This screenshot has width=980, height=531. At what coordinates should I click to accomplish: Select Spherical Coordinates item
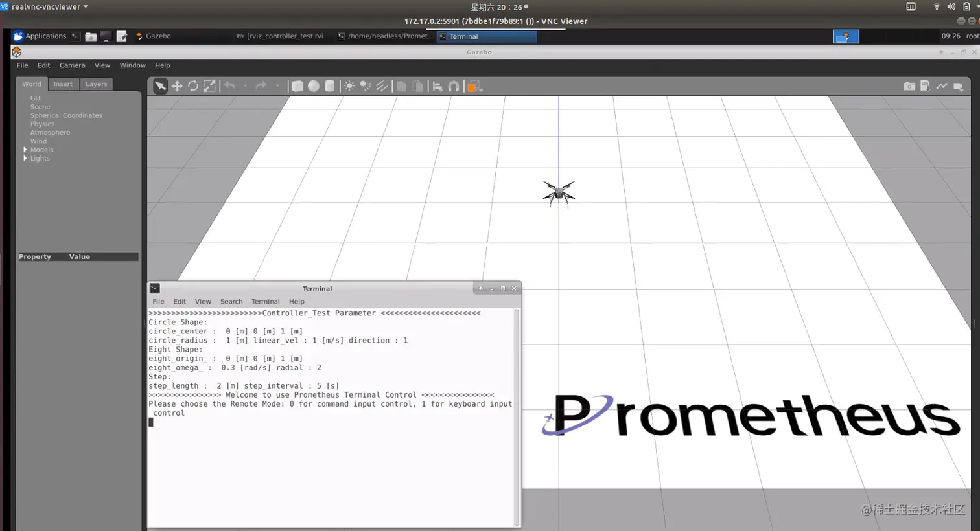click(66, 115)
